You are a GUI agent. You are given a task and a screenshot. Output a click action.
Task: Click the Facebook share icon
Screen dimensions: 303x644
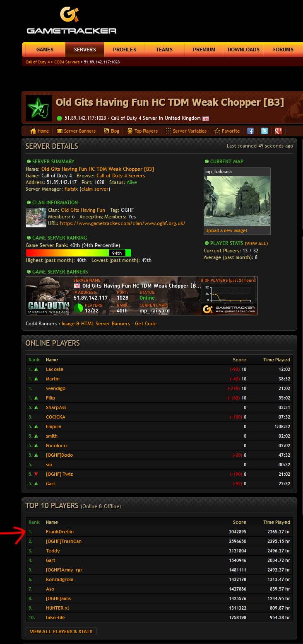250,131
